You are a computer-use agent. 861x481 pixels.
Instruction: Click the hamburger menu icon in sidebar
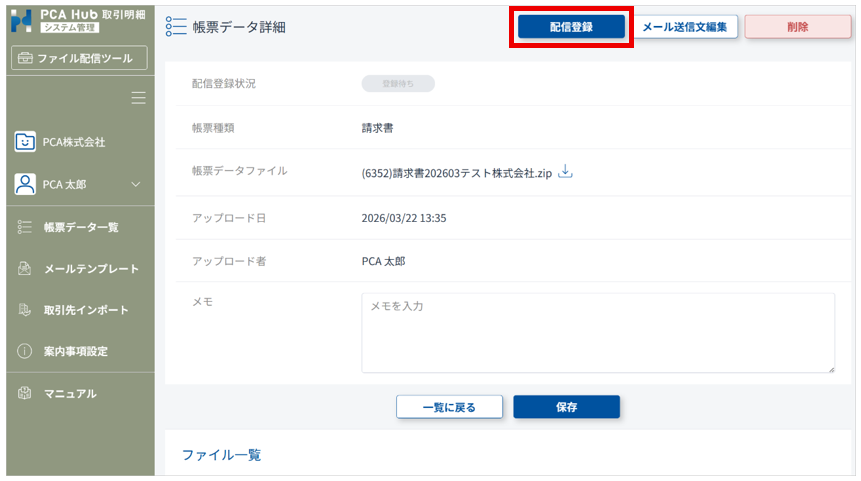[139, 98]
